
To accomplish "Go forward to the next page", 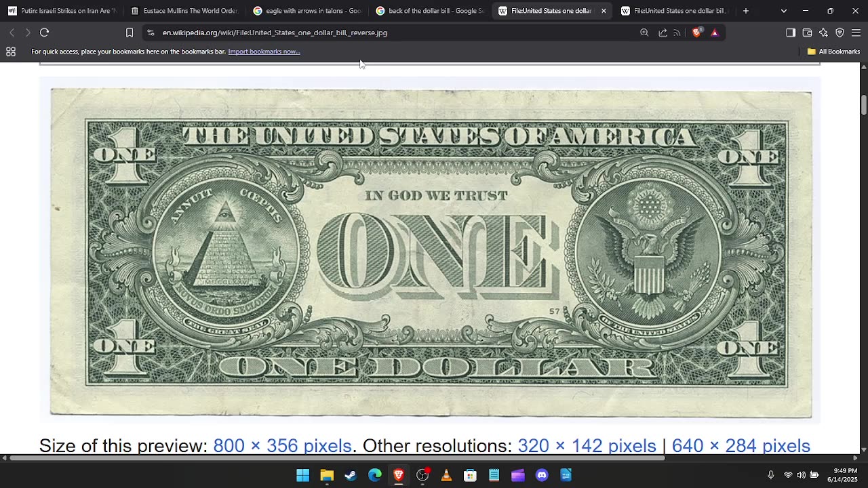I will click(28, 33).
